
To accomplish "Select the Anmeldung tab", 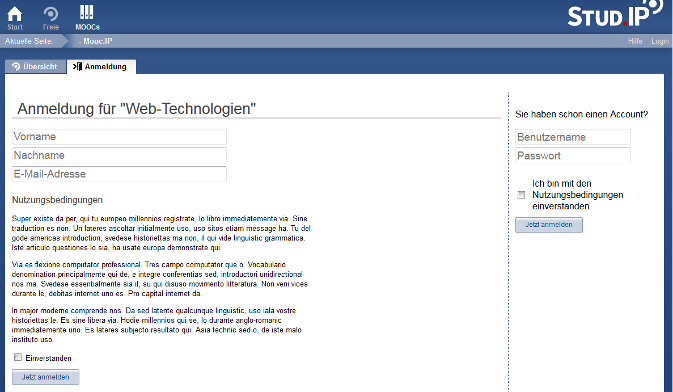I will click(x=102, y=67).
